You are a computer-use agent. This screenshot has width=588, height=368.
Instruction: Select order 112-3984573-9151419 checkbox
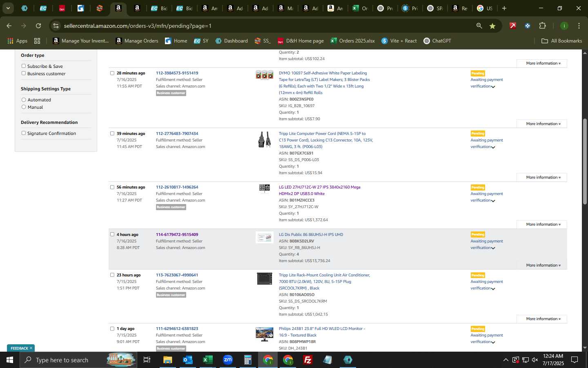112,73
